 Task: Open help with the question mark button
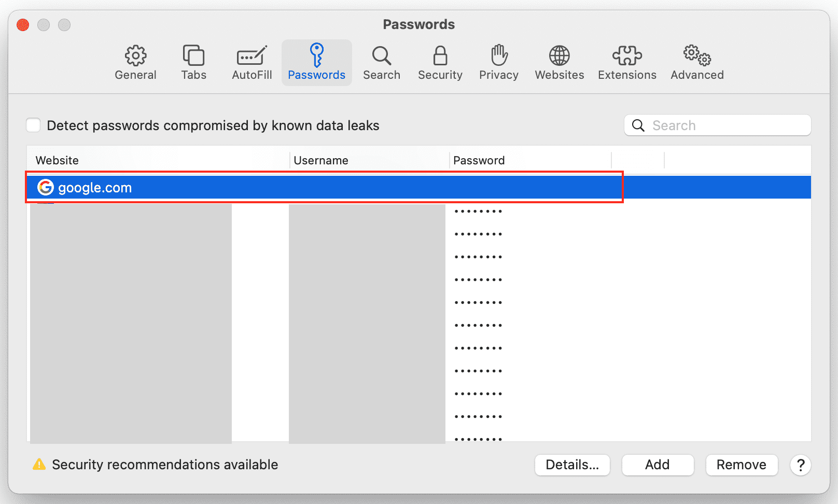pyautogui.click(x=800, y=465)
